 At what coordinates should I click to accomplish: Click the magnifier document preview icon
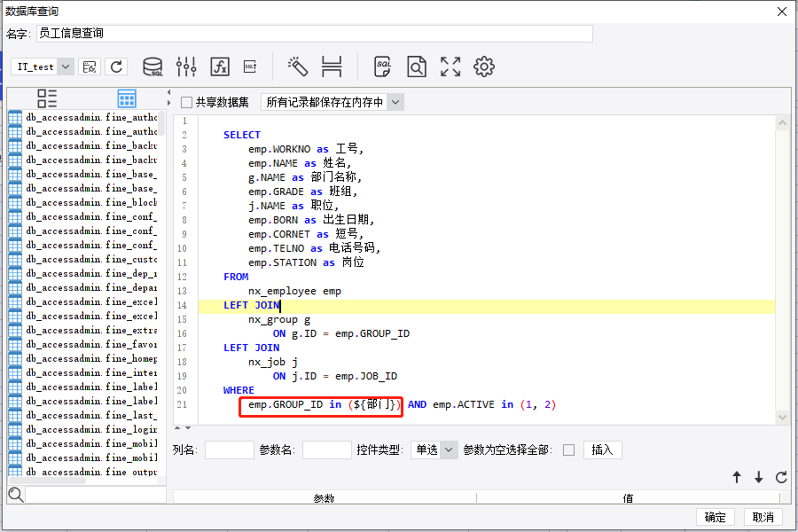[x=417, y=66]
